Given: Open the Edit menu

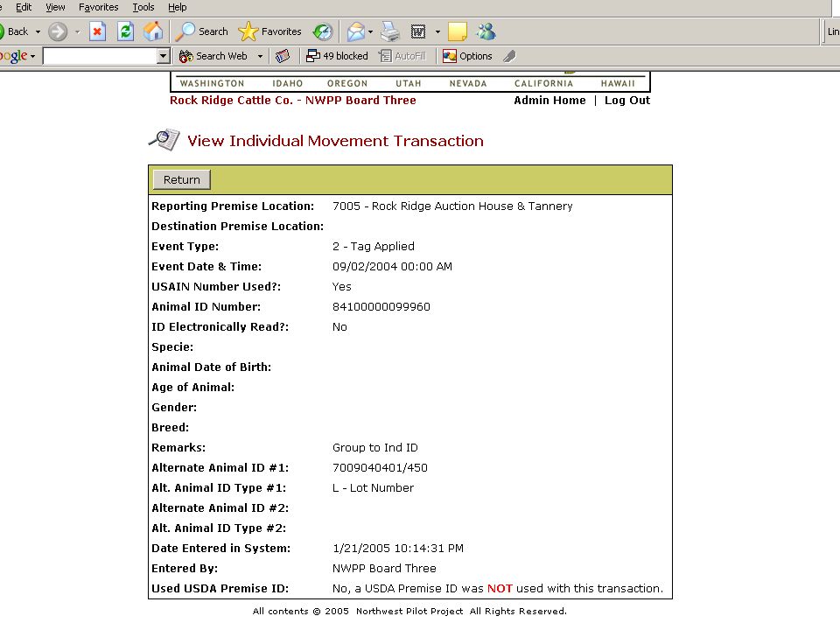Looking at the screenshot, I should pyautogui.click(x=23, y=7).
